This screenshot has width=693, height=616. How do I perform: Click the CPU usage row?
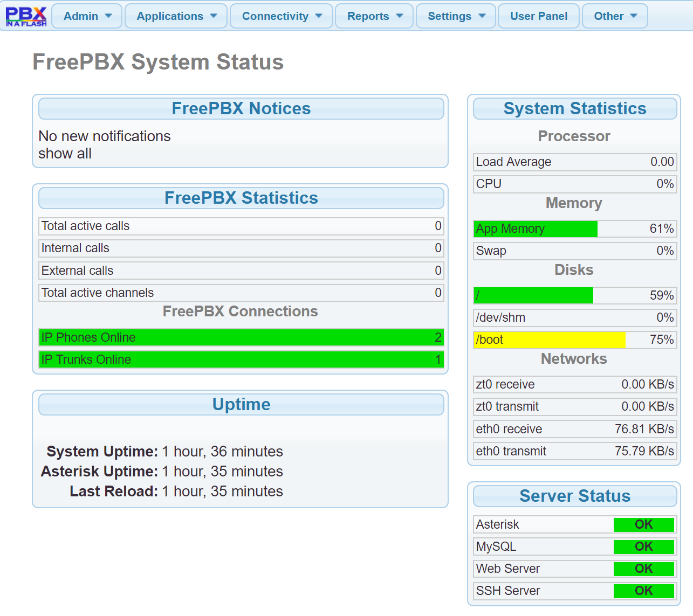click(575, 184)
